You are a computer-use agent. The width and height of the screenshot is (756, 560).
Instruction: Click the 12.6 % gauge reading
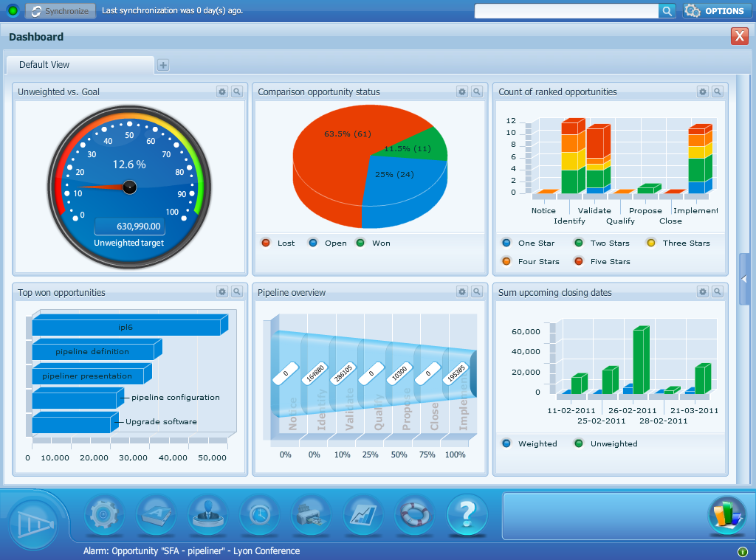click(129, 165)
